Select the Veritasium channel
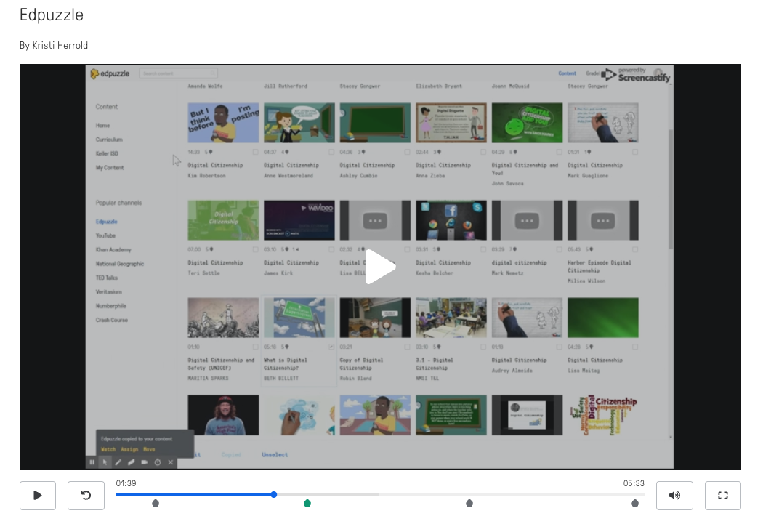Viewport: 771px width, 532px height. tap(109, 292)
